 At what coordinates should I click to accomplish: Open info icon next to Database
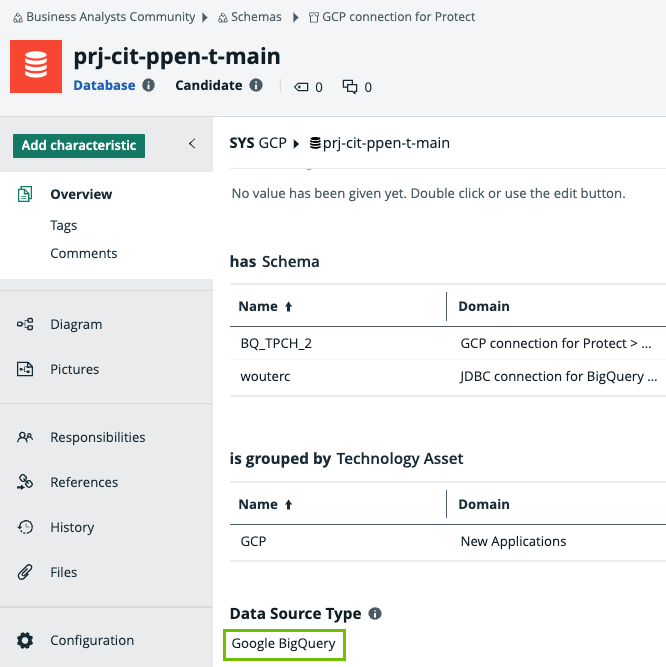pyautogui.click(x=148, y=85)
